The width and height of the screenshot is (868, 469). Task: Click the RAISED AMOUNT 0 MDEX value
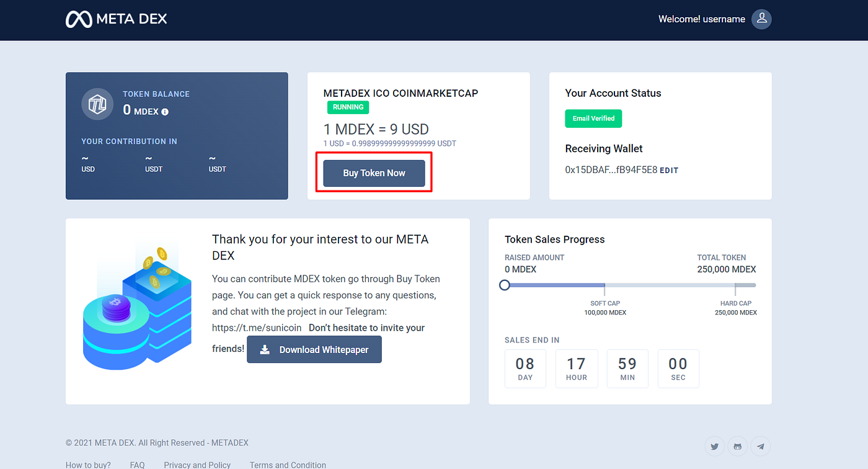click(x=521, y=269)
